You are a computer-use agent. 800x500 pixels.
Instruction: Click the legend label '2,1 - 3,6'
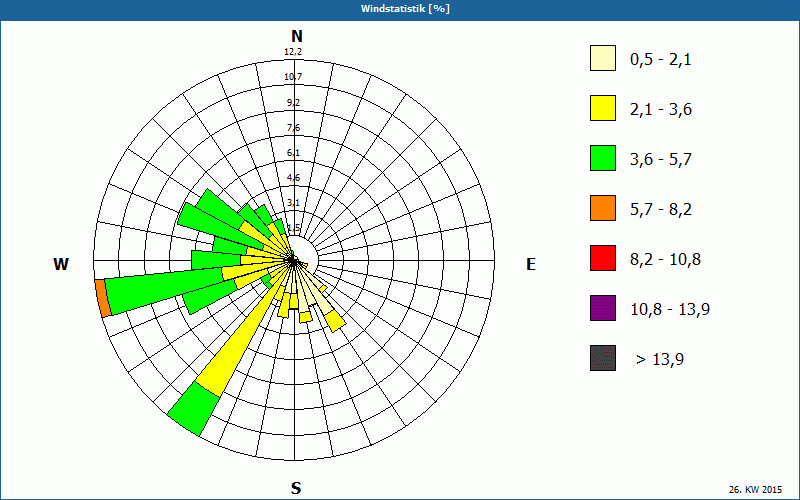(x=661, y=110)
